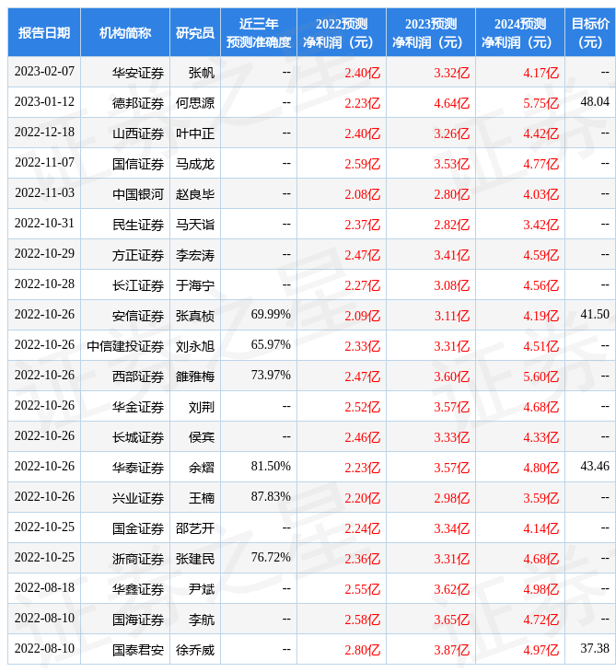Screen dimensions: 616x672
Task: Select the 国信证券 institution cell
Action: tap(125, 164)
